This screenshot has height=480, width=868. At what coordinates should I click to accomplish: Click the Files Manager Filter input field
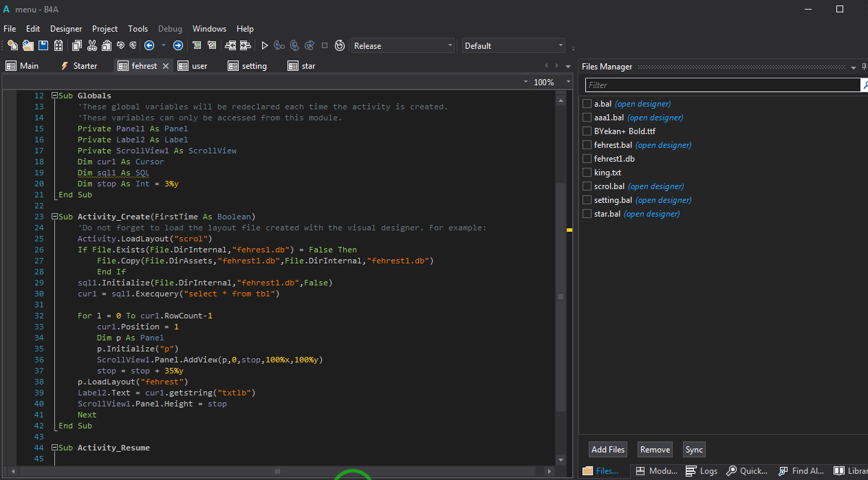(722, 85)
